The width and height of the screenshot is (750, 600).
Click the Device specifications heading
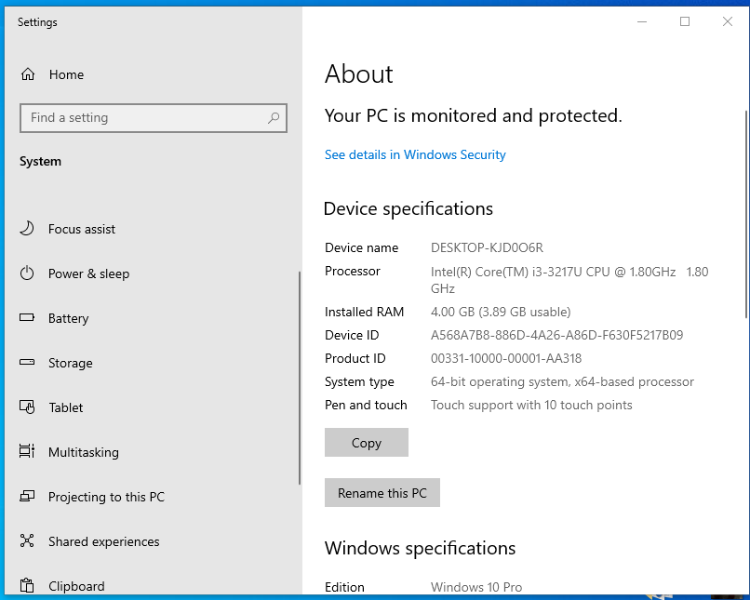(x=408, y=209)
